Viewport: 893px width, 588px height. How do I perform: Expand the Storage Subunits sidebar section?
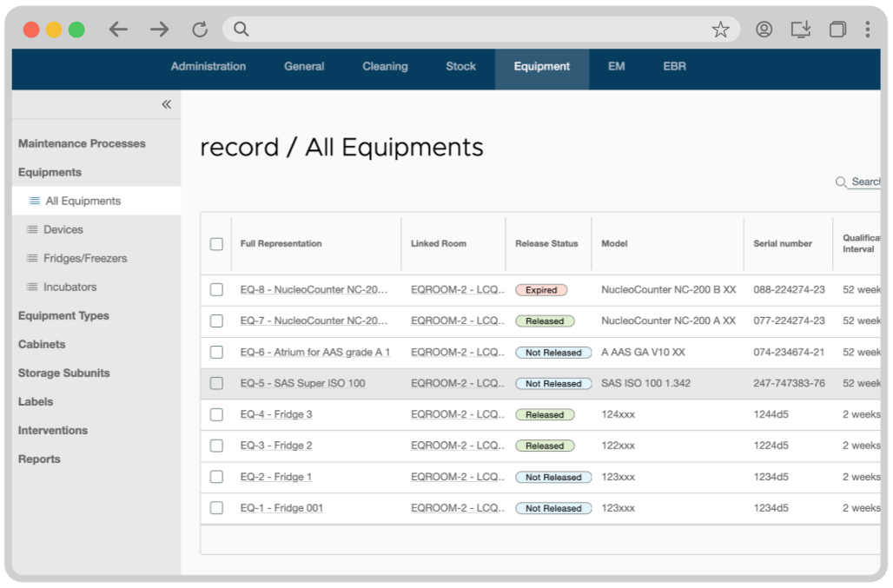[x=63, y=373]
